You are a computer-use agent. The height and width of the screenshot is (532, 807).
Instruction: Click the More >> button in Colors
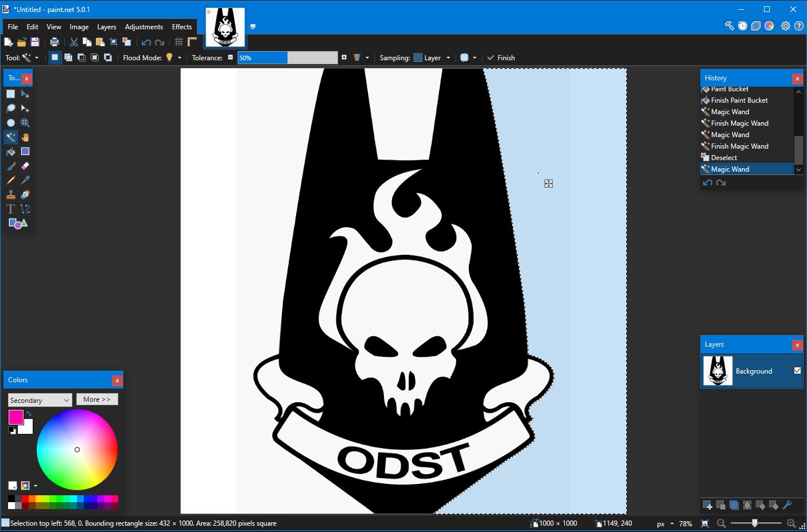(97, 399)
